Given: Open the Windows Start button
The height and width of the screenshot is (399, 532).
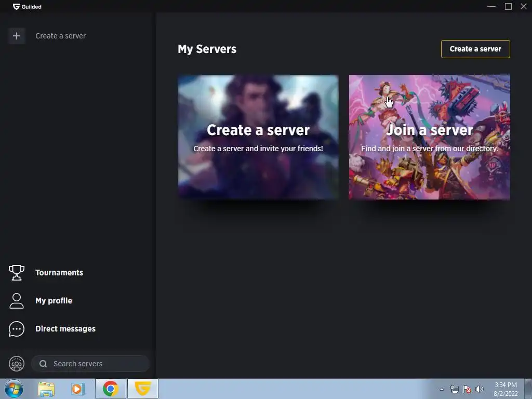Looking at the screenshot, I should (x=14, y=389).
